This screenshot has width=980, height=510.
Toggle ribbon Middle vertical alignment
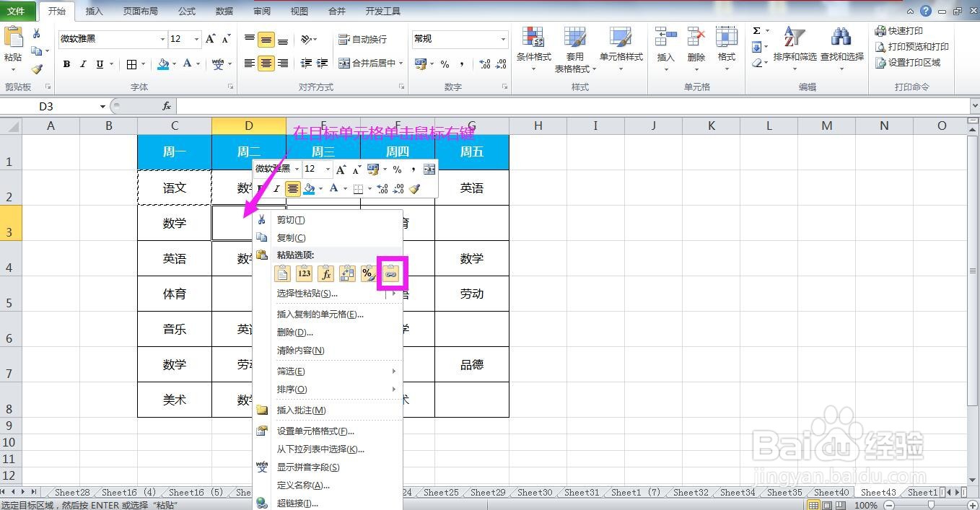click(x=266, y=40)
